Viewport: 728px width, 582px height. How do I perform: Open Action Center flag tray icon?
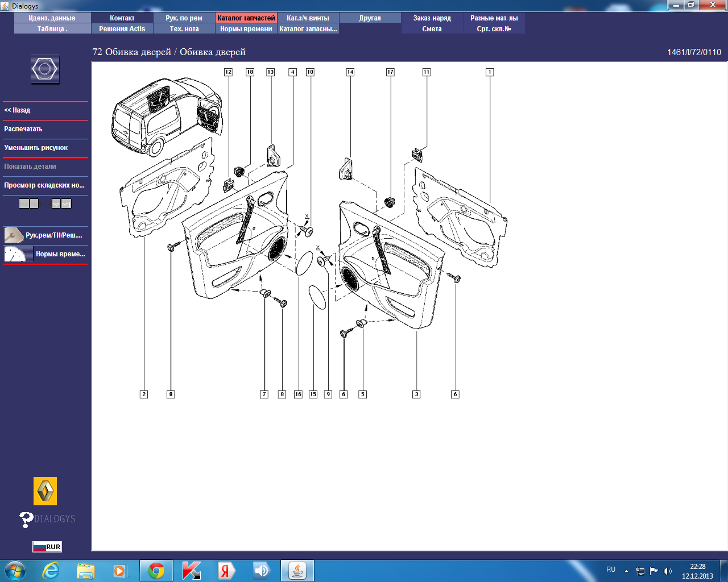pyautogui.click(x=654, y=571)
